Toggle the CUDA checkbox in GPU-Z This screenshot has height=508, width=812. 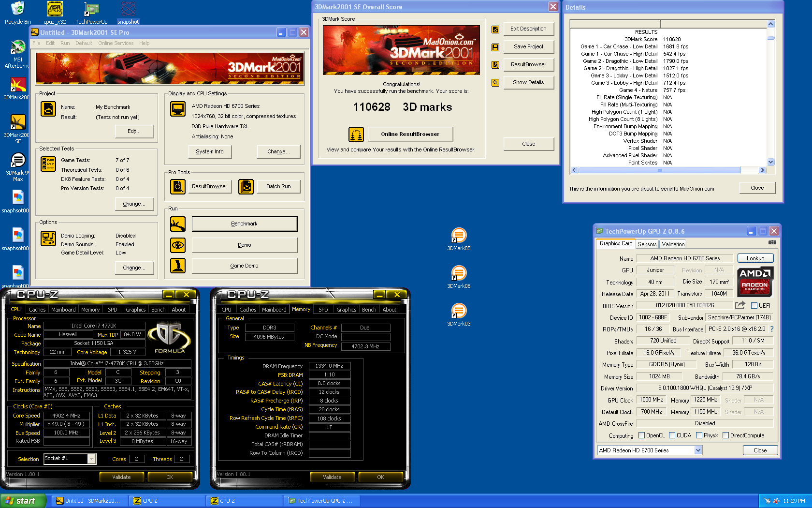(x=672, y=435)
